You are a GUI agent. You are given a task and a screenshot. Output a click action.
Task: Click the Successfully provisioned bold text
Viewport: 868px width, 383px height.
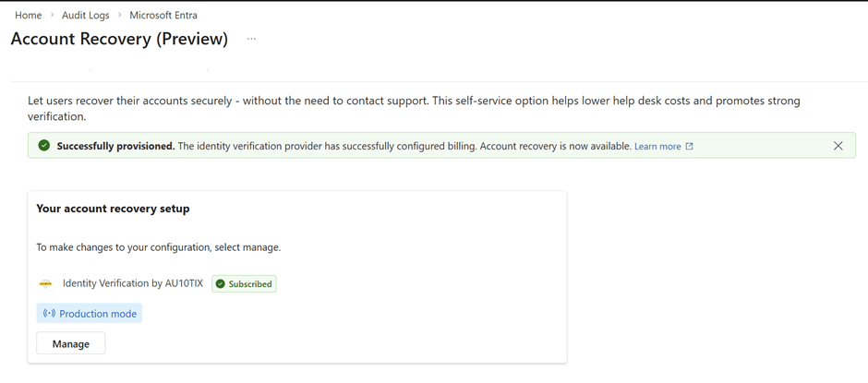click(x=115, y=146)
